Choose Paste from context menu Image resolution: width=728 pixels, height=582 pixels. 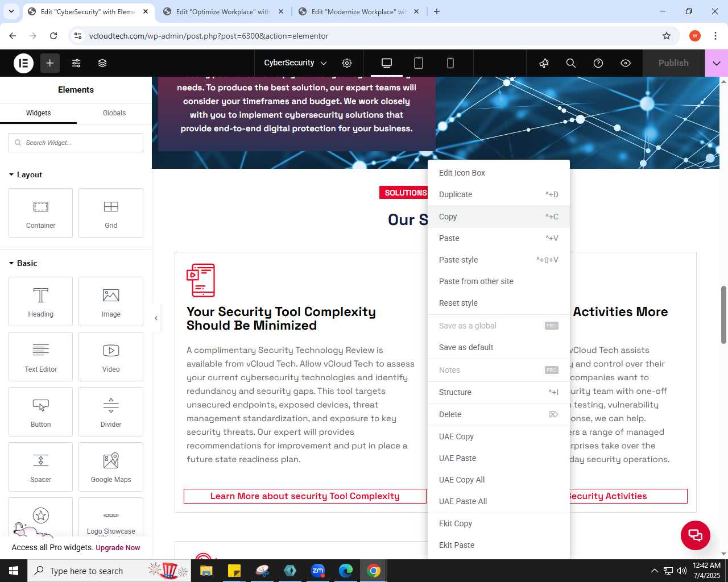[499, 238]
